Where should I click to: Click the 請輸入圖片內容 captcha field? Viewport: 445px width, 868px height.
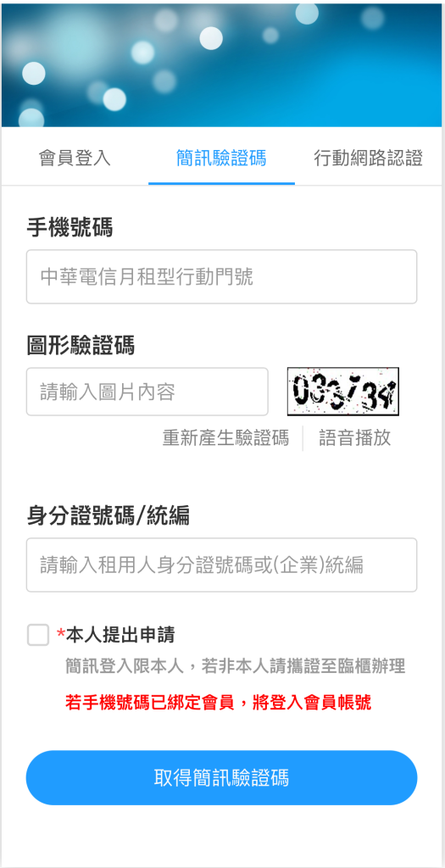147,392
